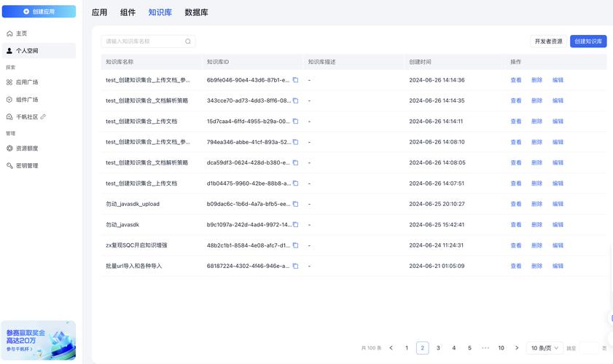Open 主页 from the sidebar home icon

[x=9, y=33]
